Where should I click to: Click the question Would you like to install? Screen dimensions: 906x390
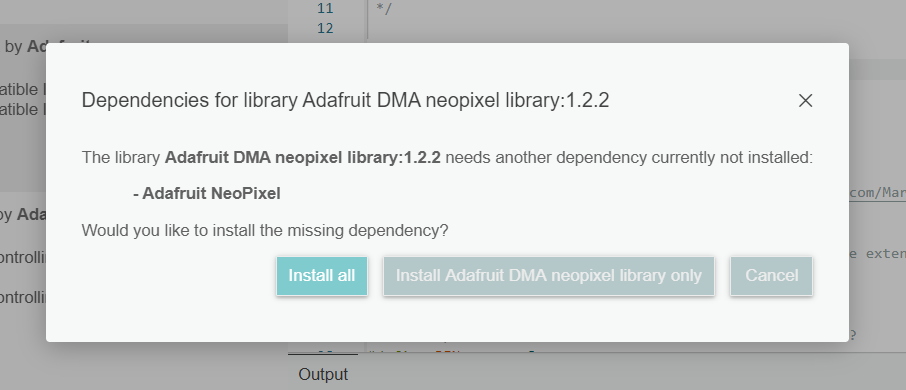click(265, 231)
